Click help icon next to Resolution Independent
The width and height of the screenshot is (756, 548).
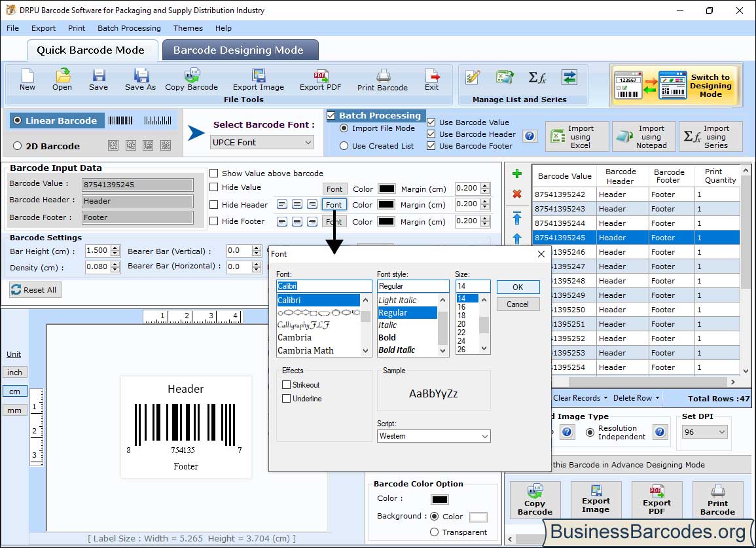(660, 431)
